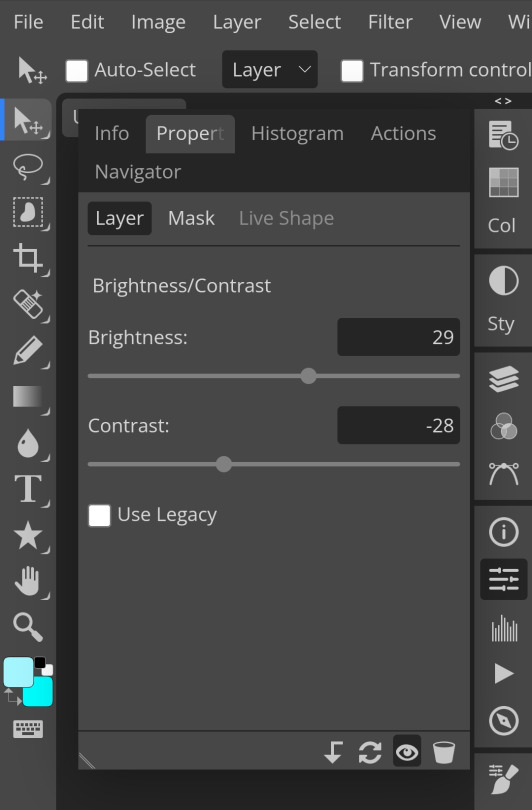The width and height of the screenshot is (532, 810).
Task: Select the Mask button
Action: (x=191, y=219)
